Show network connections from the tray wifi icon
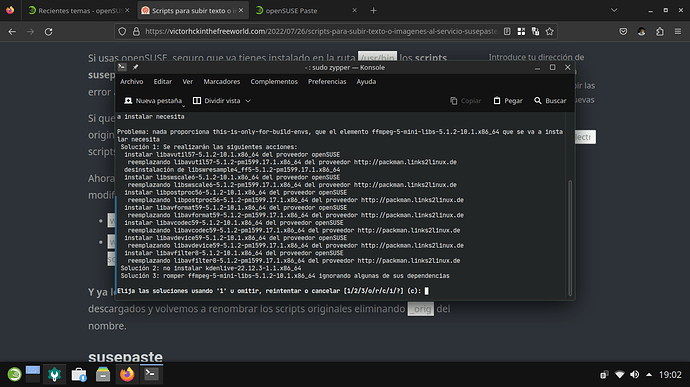Image resolution: width=690 pixels, height=387 pixels. coord(620,375)
